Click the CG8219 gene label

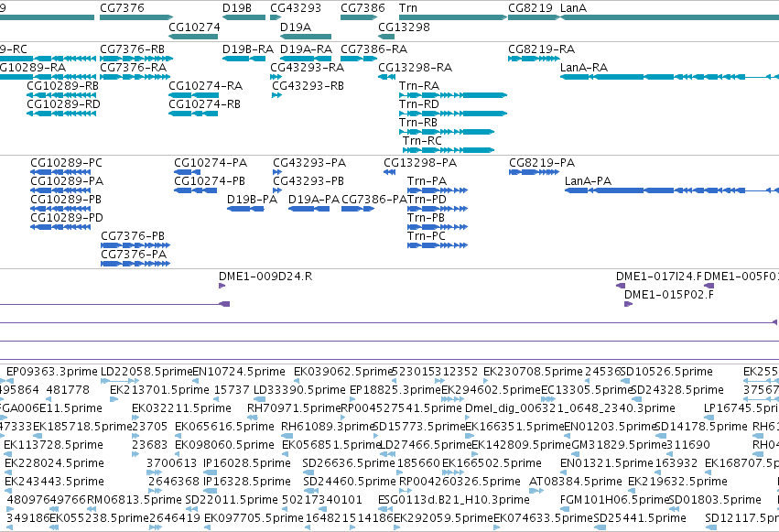[x=530, y=8]
